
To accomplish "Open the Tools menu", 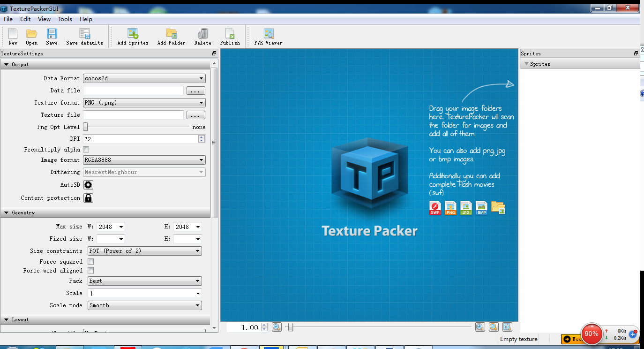I will point(65,19).
